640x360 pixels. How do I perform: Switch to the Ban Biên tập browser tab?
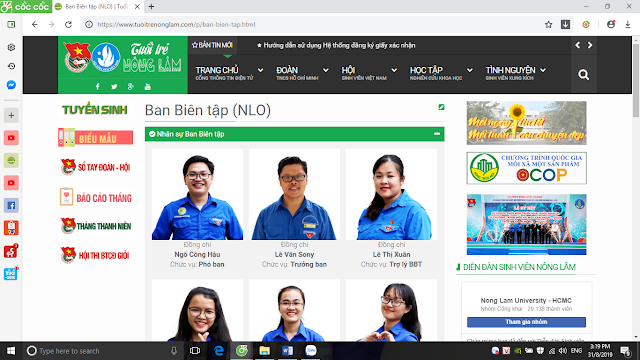(x=97, y=7)
